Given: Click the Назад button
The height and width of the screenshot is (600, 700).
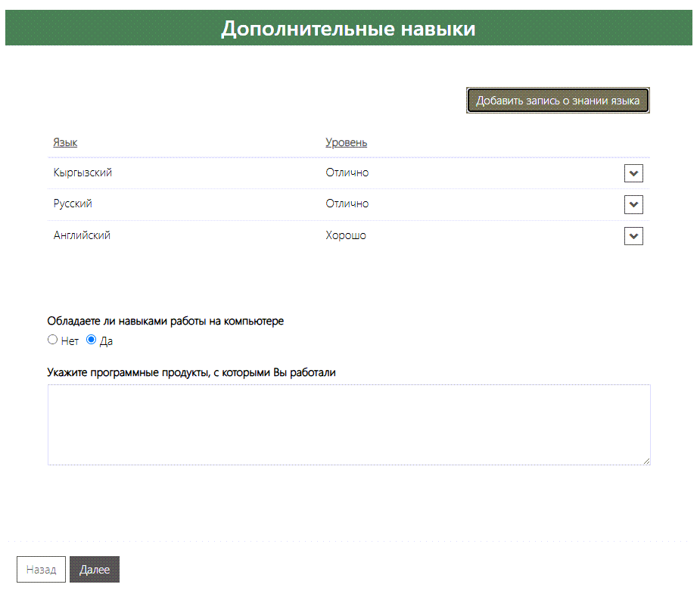Looking at the screenshot, I should tap(41, 569).
